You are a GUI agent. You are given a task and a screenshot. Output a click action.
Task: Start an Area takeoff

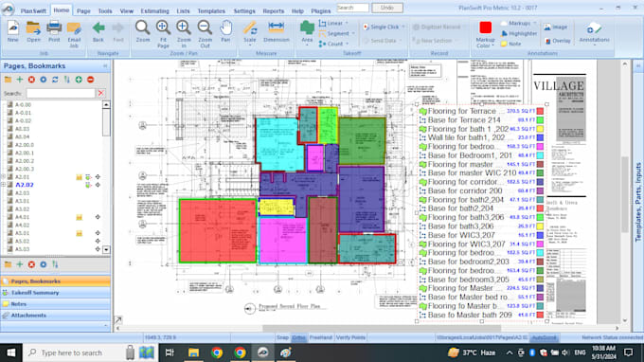tap(307, 33)
